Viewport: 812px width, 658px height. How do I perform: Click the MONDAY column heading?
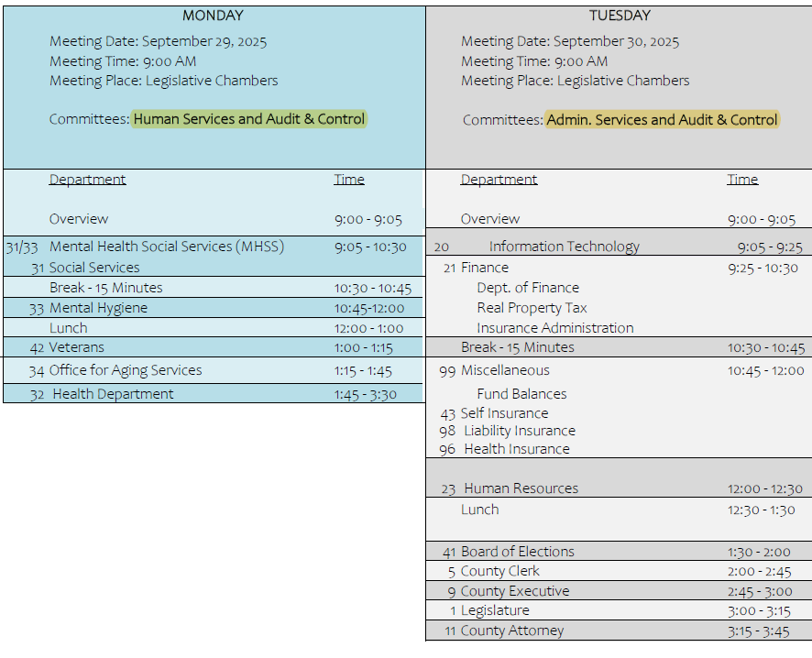point(213,16)
